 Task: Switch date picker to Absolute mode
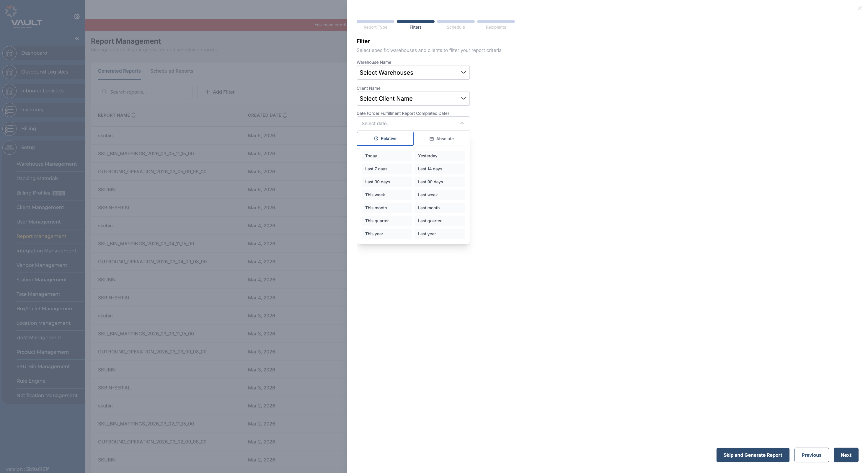pyautogui.click(x=441, y=139)
